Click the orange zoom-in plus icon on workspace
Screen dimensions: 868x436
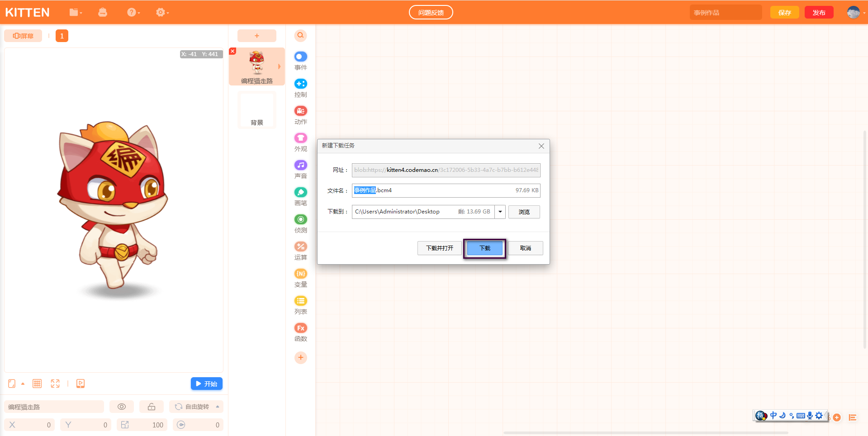click(837, 417)
